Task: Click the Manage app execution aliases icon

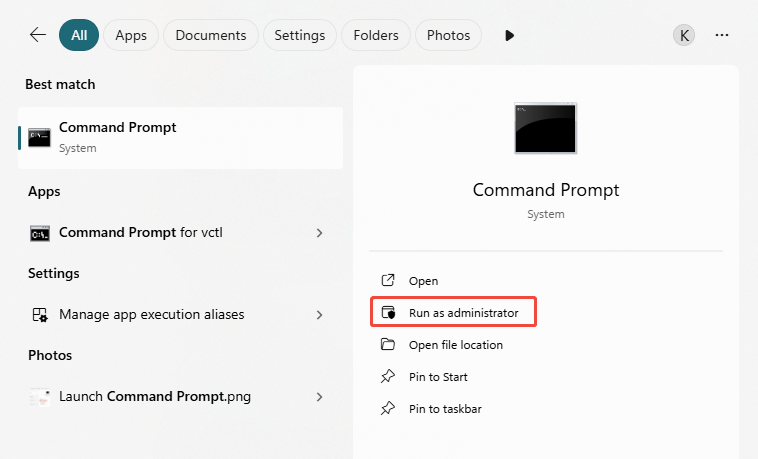Action: click(x=40, y=315)
